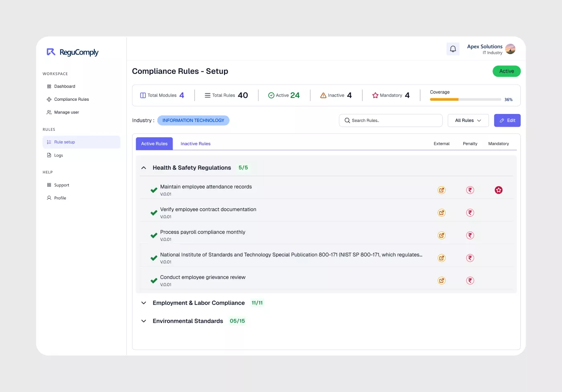Toggle checkmark for Maintain employee attendance records
The height and width of the screenshot is (392, 562).
[x=154, y=190]
